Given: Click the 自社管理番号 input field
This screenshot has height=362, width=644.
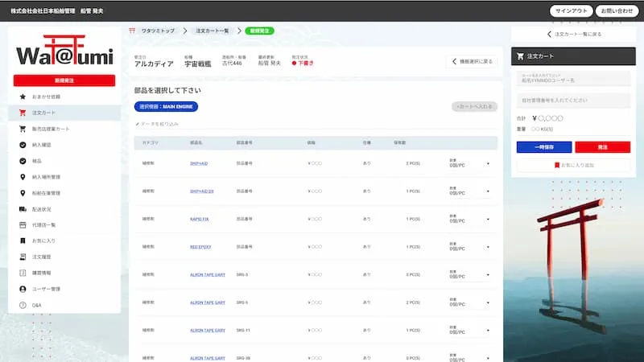Looking at the screenshot, I should [x=573, y=100].
